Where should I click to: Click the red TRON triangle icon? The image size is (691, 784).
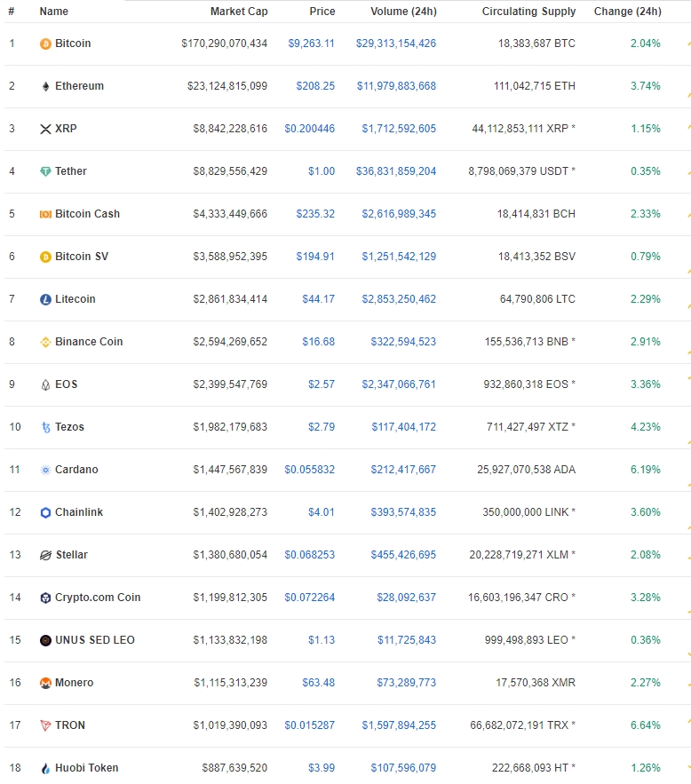pos(45,725)
